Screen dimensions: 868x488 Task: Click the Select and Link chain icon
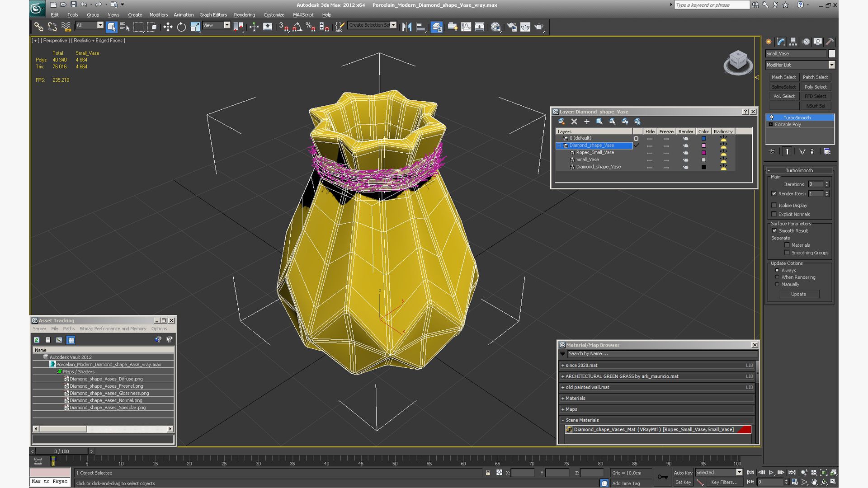click(39, 27)
